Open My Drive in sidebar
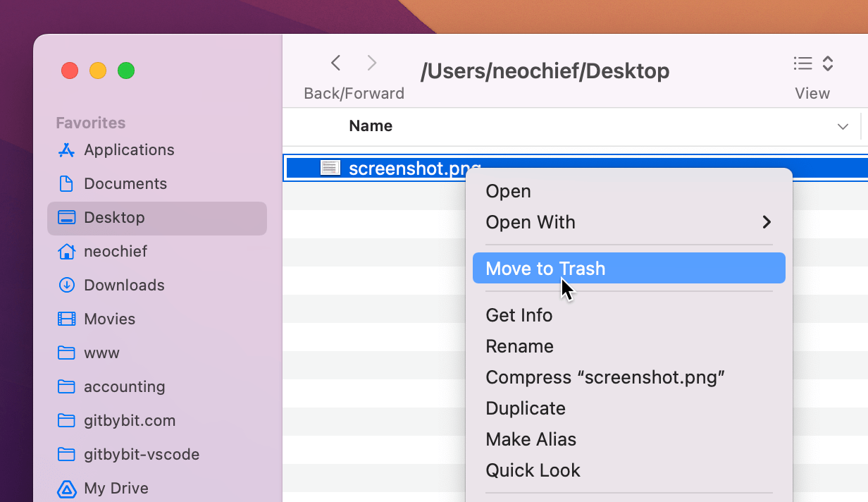868x502 pixels. [x=116, y=489]
